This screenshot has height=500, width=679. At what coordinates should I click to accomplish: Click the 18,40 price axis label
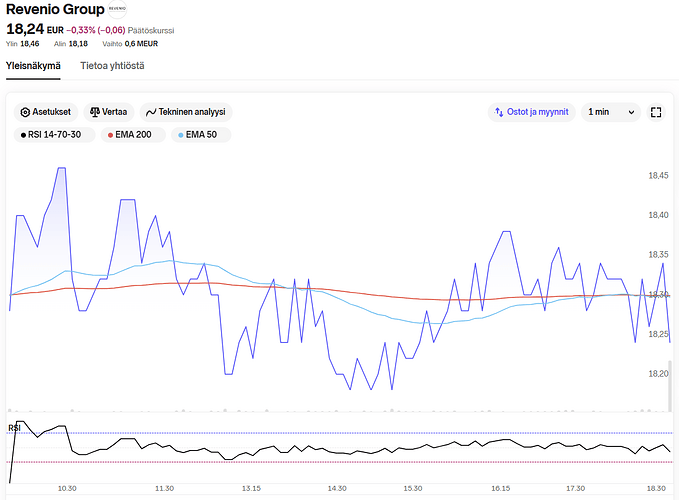tap(658, 215)
